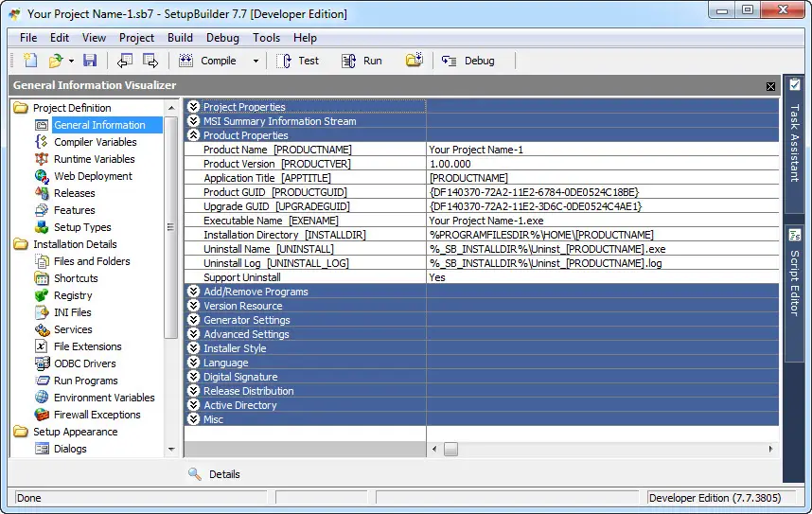
Task: Click the Run toolbar button
Action: coord(362,61)
